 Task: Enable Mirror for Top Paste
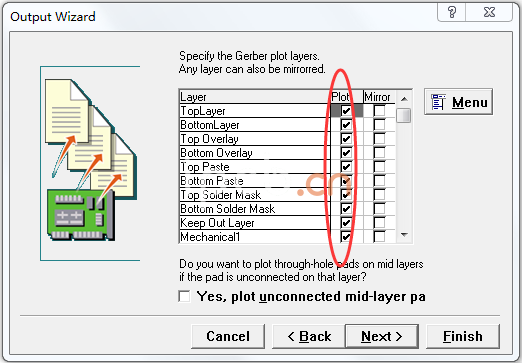pyautogui.click(x=379, y=167)
